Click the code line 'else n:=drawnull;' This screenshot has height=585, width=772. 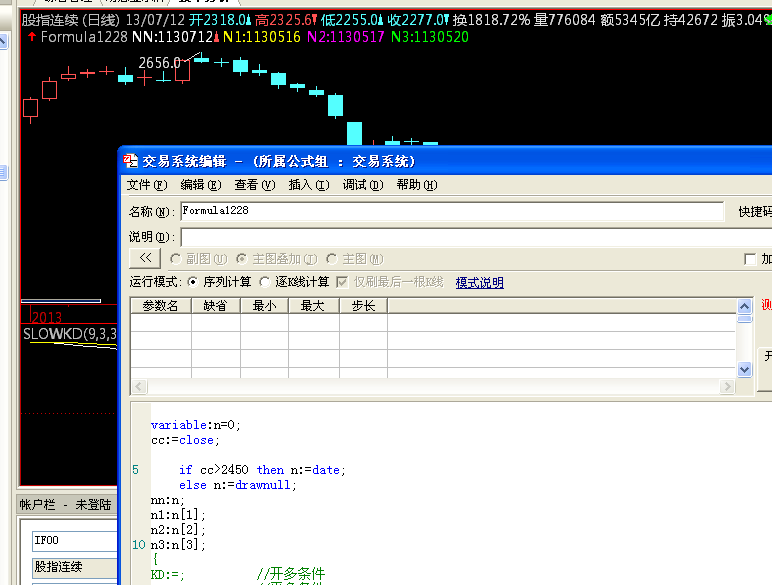point(238,485)
